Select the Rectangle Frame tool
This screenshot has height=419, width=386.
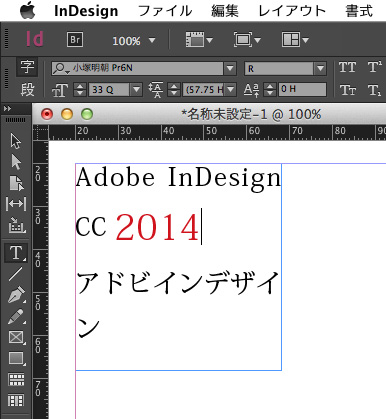16,337
